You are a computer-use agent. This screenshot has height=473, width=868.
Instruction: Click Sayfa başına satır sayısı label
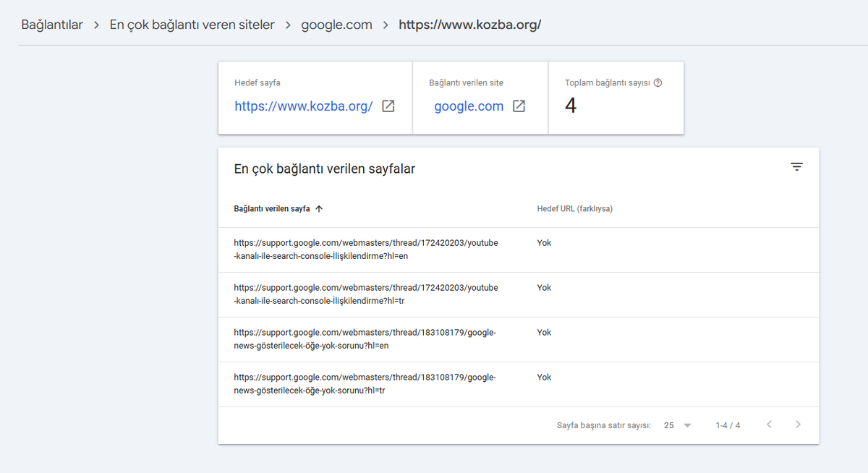[x=603, y=425]
